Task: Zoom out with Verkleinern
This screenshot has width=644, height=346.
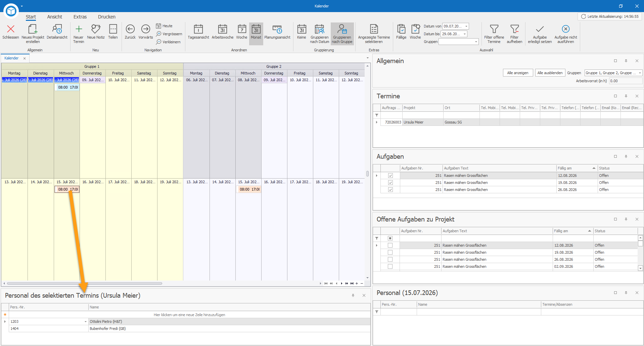Action: coord(168,42)
